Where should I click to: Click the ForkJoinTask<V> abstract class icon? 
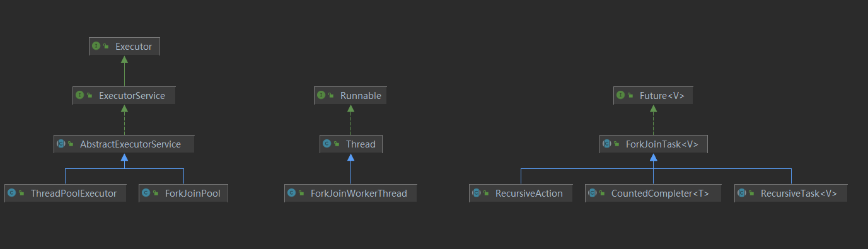(607, 144)
